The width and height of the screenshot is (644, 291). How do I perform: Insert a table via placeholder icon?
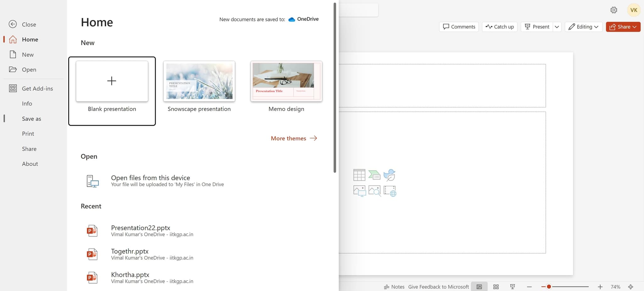click(x=359, y=175)
